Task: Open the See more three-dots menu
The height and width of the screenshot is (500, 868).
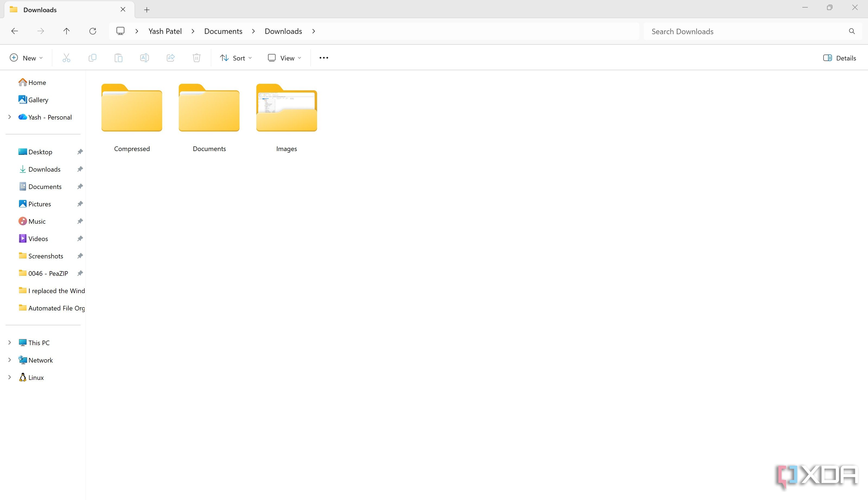Action: click(x=324, y=58)
